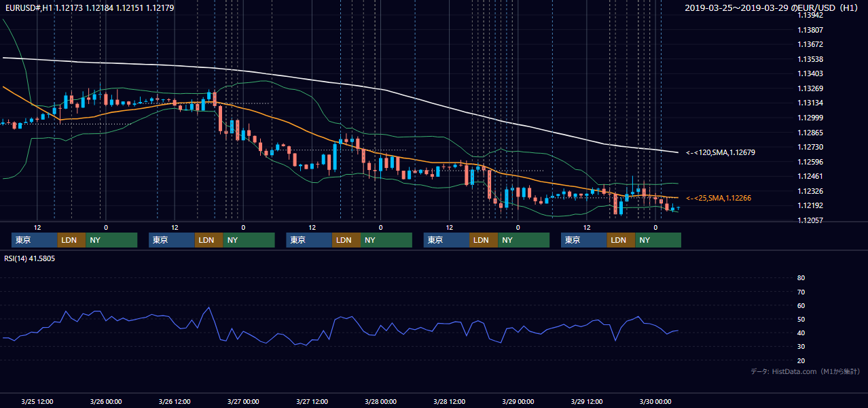This screenshot has height=408, width=868.
Task: Click price axis label 1.12999
Action: click(810, 118)
